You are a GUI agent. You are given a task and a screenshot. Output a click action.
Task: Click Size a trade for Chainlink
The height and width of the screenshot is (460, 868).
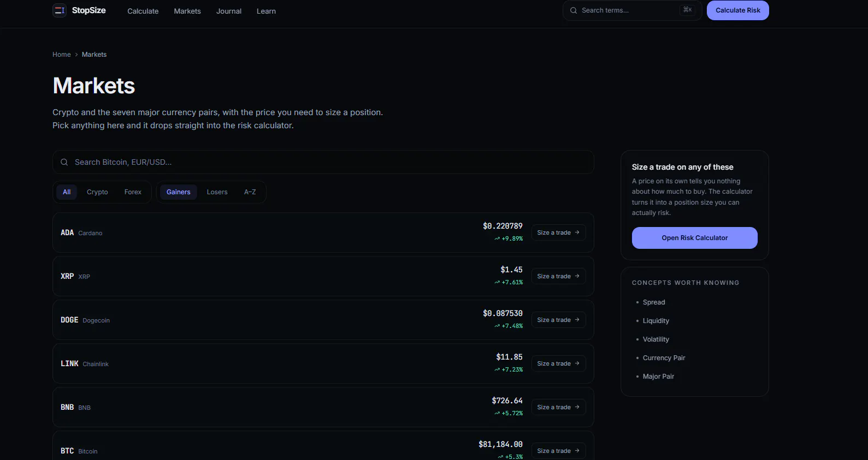pos(559,363)
